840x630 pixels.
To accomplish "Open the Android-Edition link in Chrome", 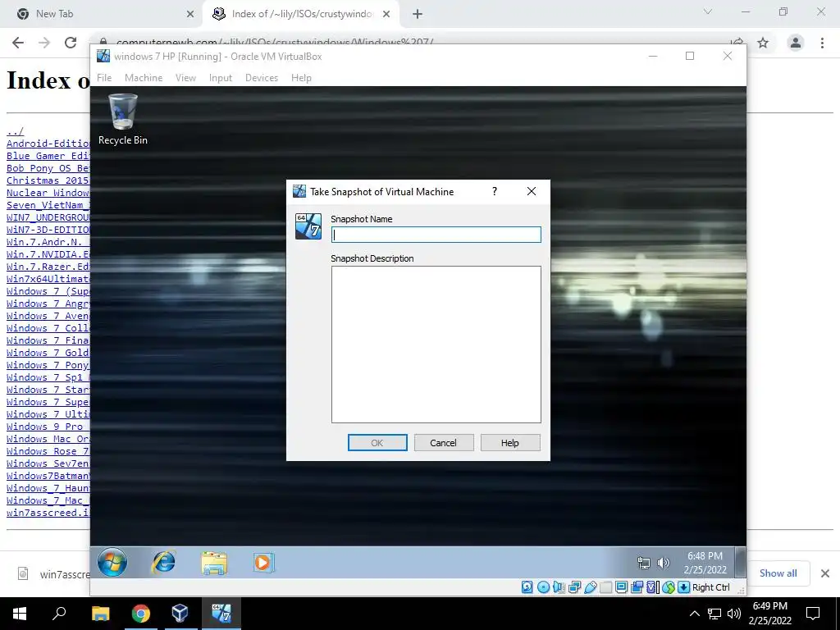I will (x=48, y=144).
